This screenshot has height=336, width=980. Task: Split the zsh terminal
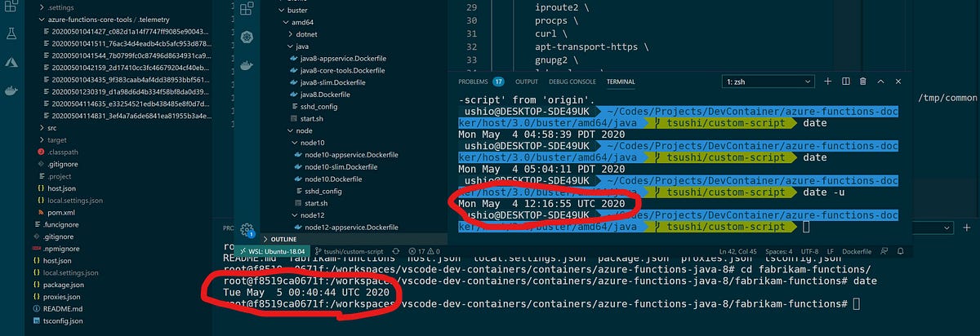pyautogui.click(x=845, y=82)
